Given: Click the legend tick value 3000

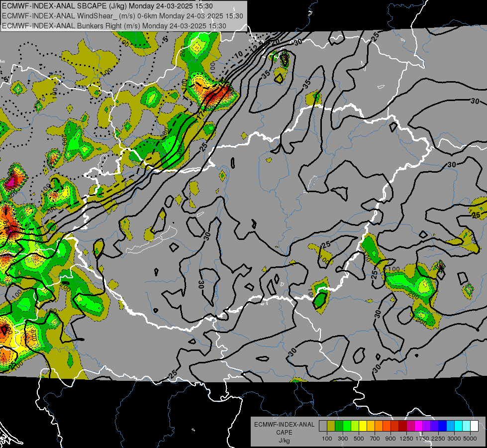Looking at the screenshot, I should [454, 439].
